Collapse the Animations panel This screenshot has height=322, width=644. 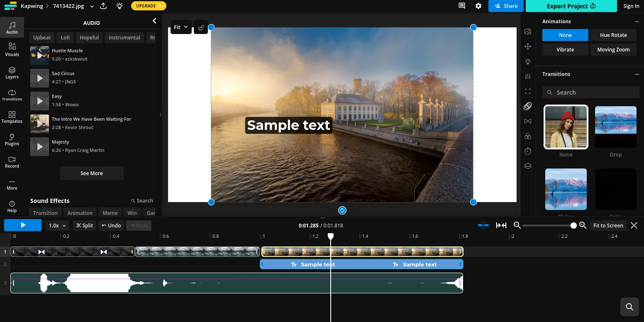[x=637, y=21]
